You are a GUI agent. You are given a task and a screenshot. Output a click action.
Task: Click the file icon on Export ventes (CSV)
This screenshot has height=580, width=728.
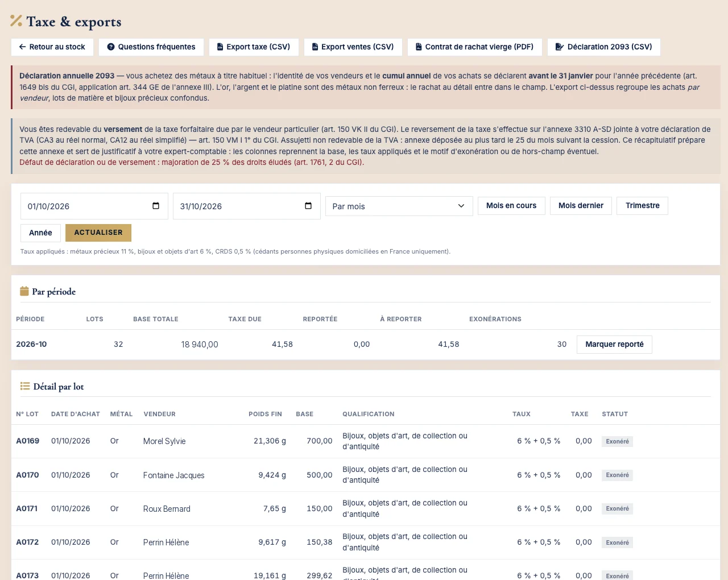(x=315, y=47)
